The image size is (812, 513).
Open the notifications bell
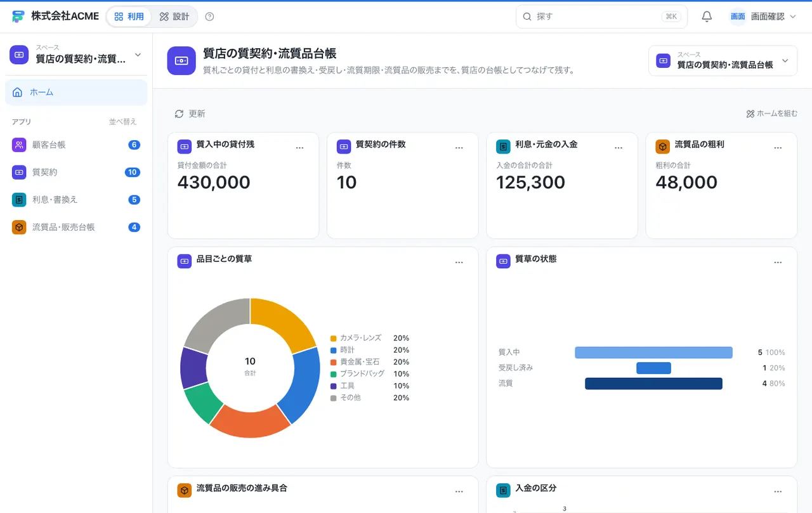(707, 16)
